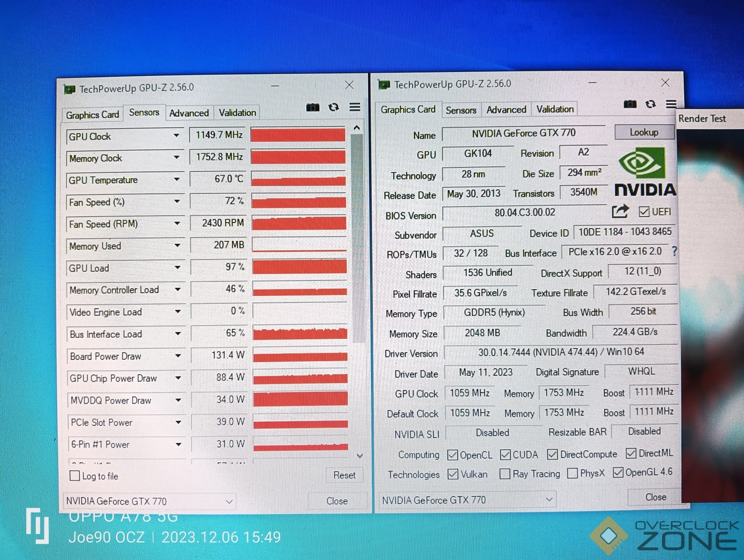
Task: Click the GPU-Z app icon in the Sensors window title bar
Action: [x=70, y=89]
